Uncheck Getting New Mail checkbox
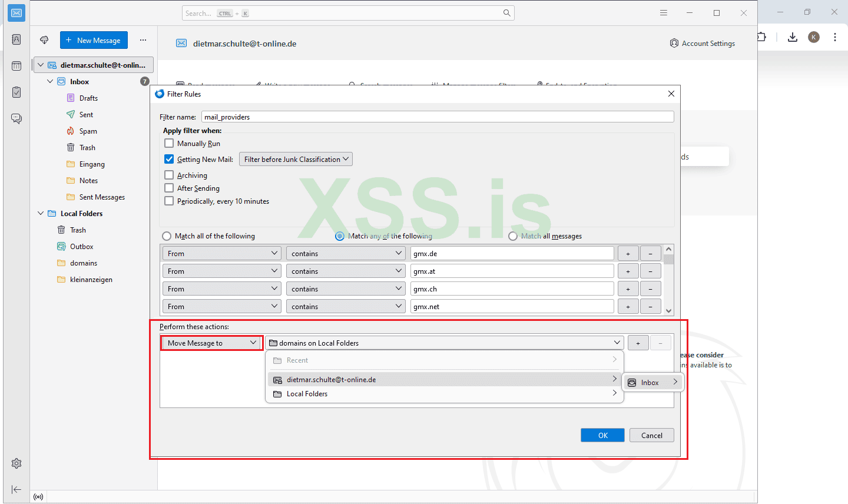Viewport: 848px width, 504px height. click(x=169, y=159)
